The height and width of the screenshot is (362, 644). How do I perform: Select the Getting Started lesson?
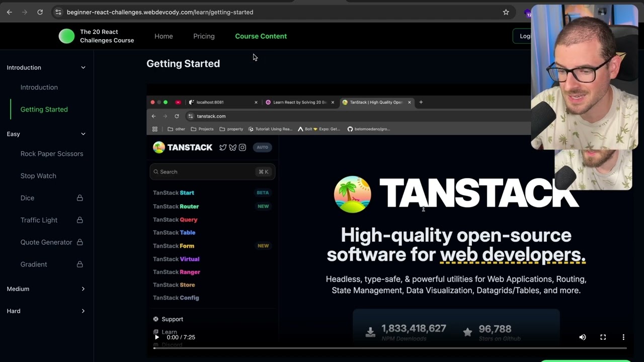tap(44, 110)
